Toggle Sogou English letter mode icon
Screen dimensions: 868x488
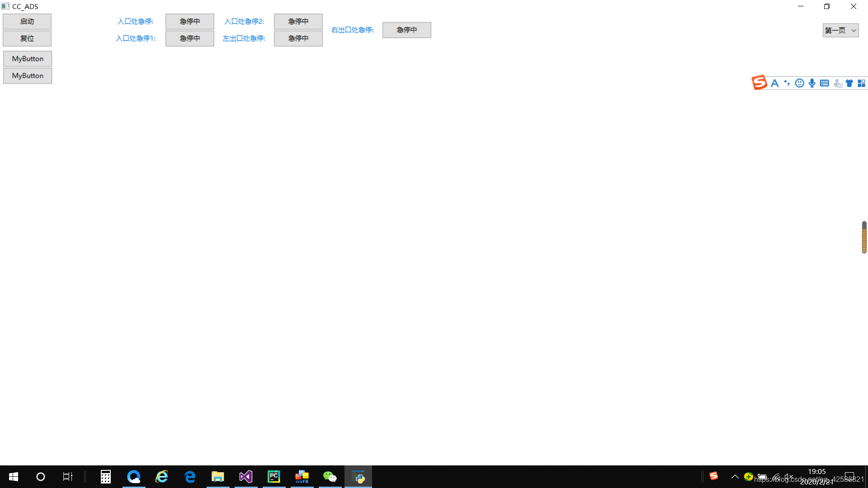tap(775, 83)
